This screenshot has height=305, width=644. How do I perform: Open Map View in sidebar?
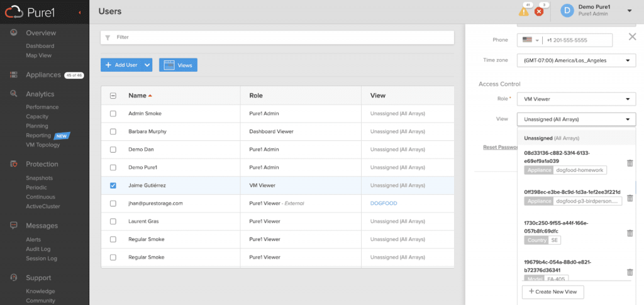coord(38,55)
